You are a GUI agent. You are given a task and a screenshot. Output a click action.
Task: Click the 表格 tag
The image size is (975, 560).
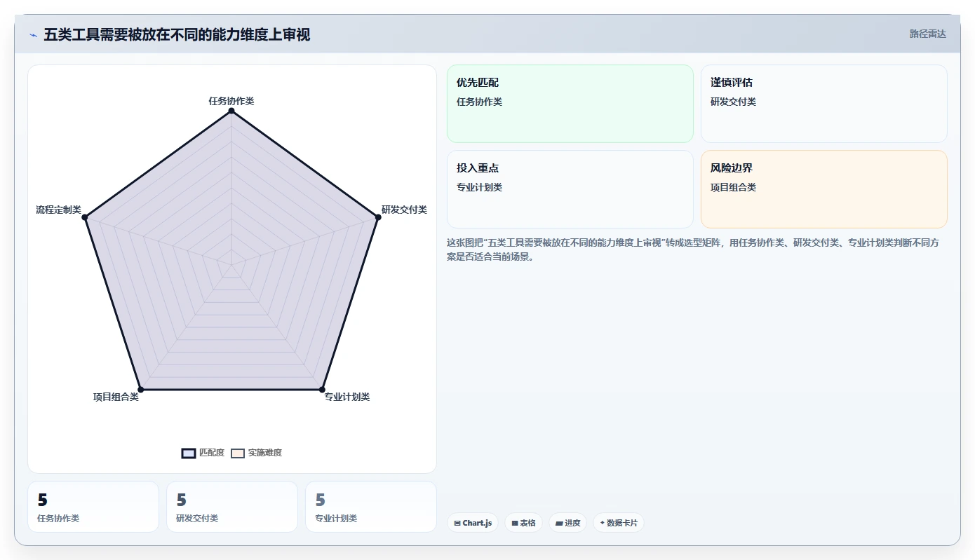pos(523,523)
